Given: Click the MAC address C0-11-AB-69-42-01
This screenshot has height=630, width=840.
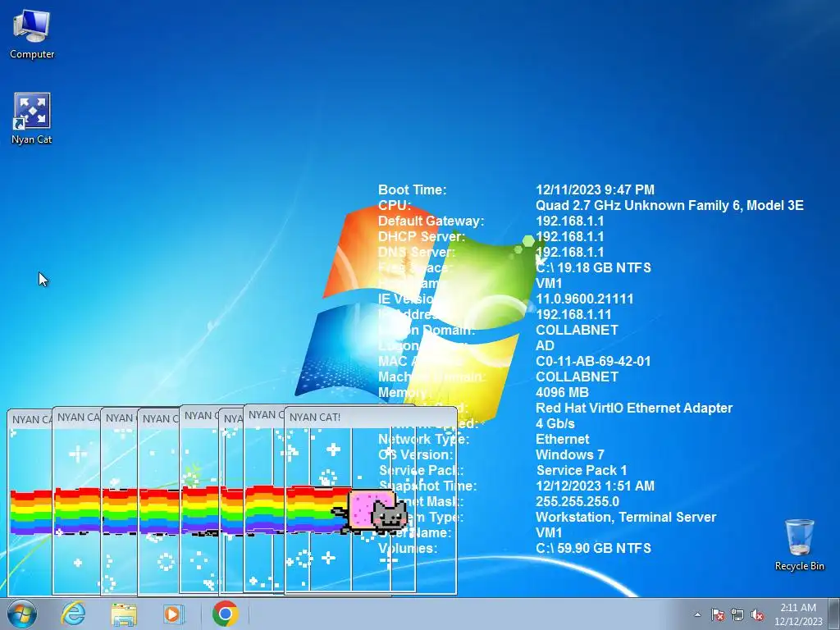Looking at the screenshot, I should (x=593, y=361).
